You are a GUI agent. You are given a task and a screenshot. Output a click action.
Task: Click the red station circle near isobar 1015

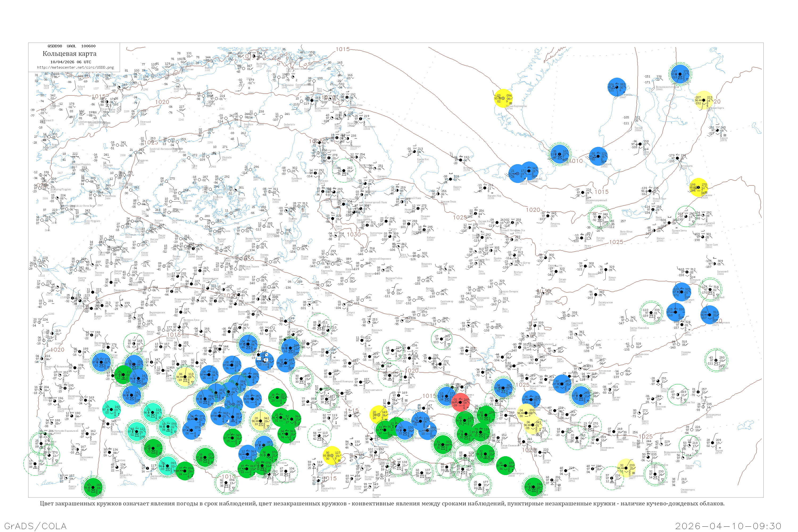click(460, 402)
